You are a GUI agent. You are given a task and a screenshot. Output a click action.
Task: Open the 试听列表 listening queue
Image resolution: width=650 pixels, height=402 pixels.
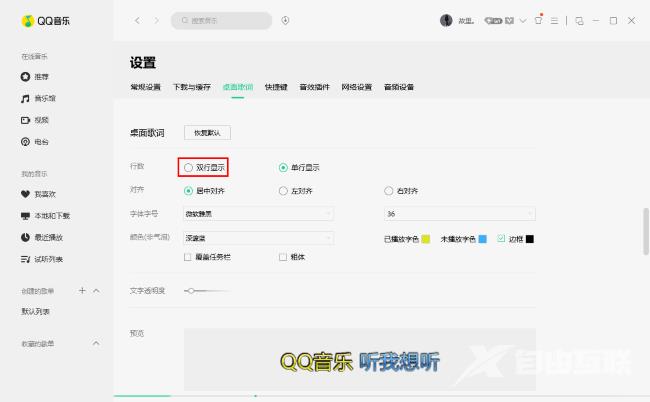pos(41,259)
